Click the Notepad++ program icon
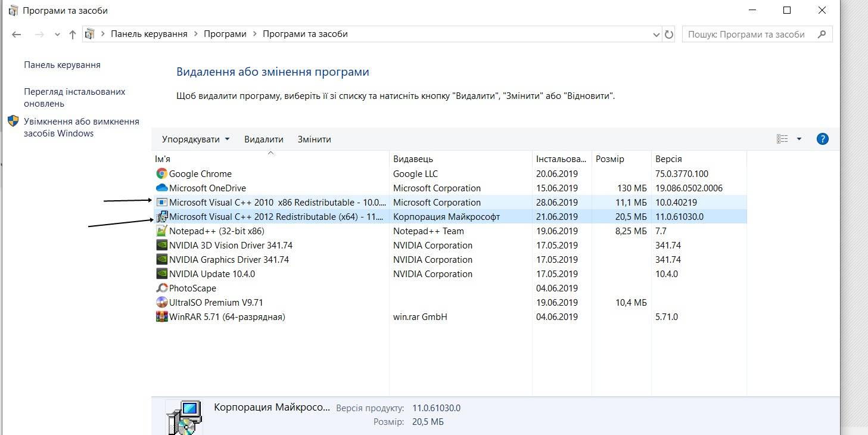 point(161,231)
